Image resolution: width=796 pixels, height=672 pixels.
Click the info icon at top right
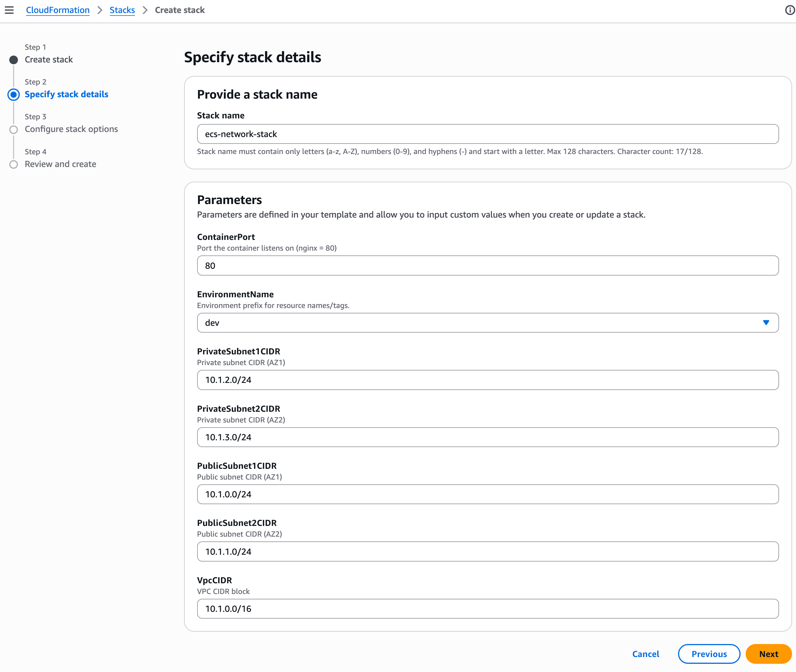(x=790, y=10)
